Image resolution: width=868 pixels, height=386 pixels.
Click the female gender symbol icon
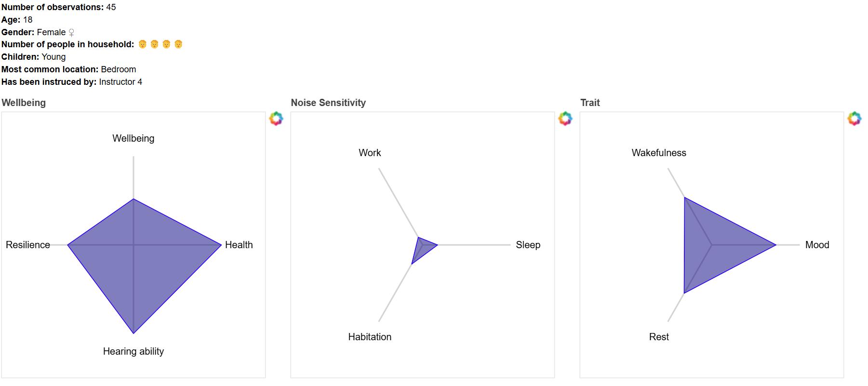click(71, 33)
